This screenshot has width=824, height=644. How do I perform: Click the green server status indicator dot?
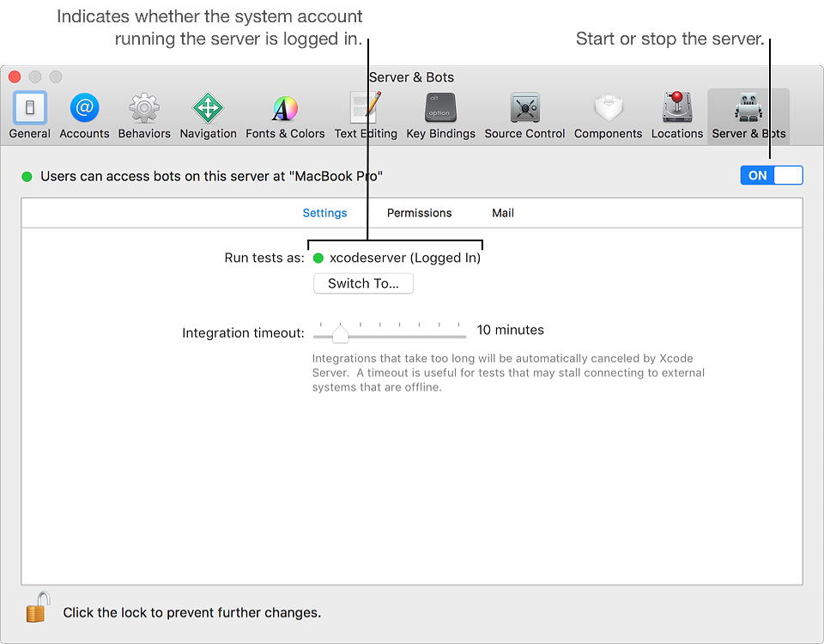coord(27,177)
